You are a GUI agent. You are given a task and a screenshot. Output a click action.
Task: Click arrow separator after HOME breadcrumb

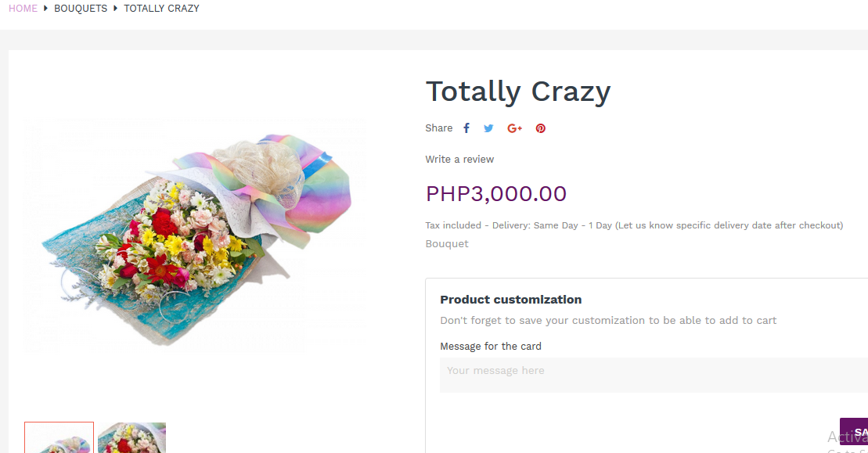point(45,9)
